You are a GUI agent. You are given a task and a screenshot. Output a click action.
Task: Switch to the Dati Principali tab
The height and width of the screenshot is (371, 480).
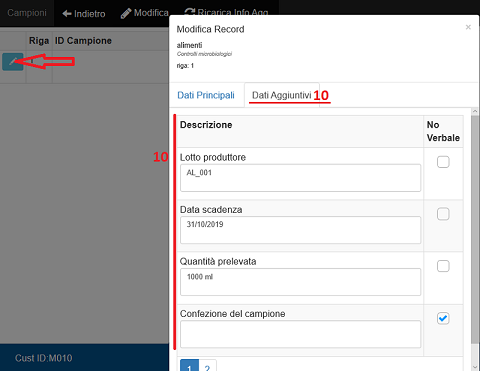(x=206, y=95)
